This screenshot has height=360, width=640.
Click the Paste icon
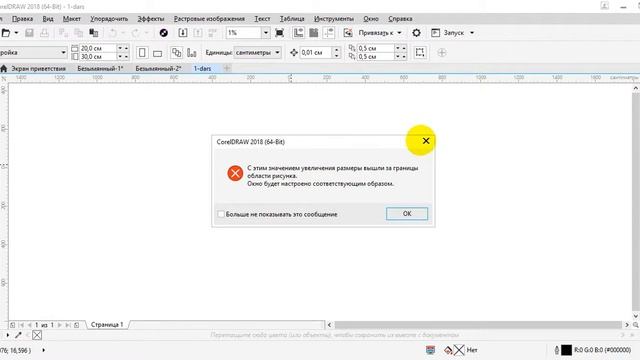94,33
